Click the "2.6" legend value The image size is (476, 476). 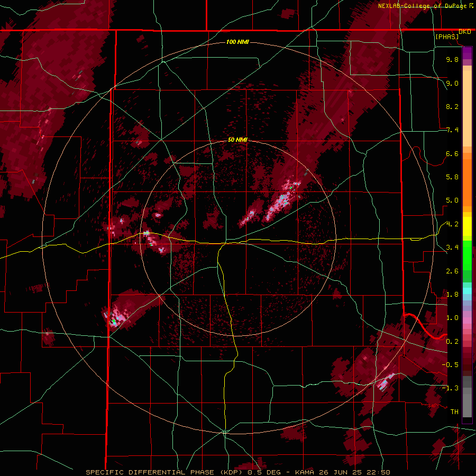452,271
